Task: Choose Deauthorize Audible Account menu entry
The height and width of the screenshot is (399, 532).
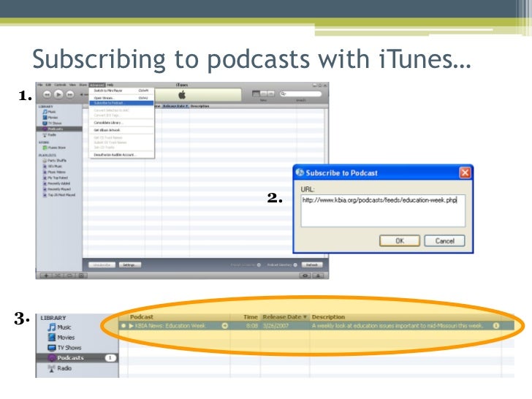Action: (x=121, y=155)
